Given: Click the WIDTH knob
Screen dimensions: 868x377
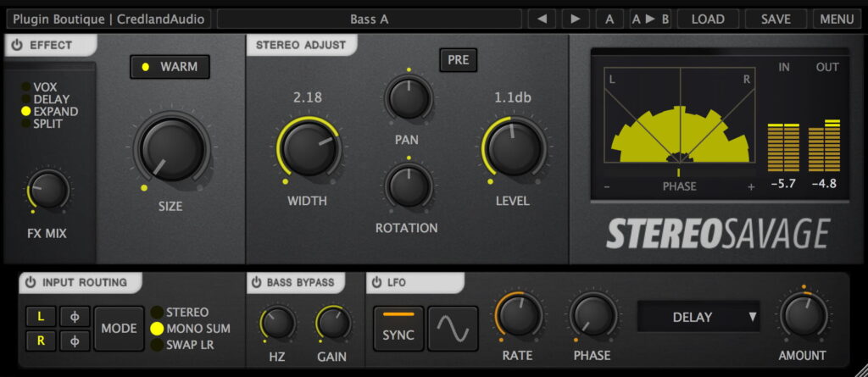Looking at the screenshot, I should click(x=309, y=149).
